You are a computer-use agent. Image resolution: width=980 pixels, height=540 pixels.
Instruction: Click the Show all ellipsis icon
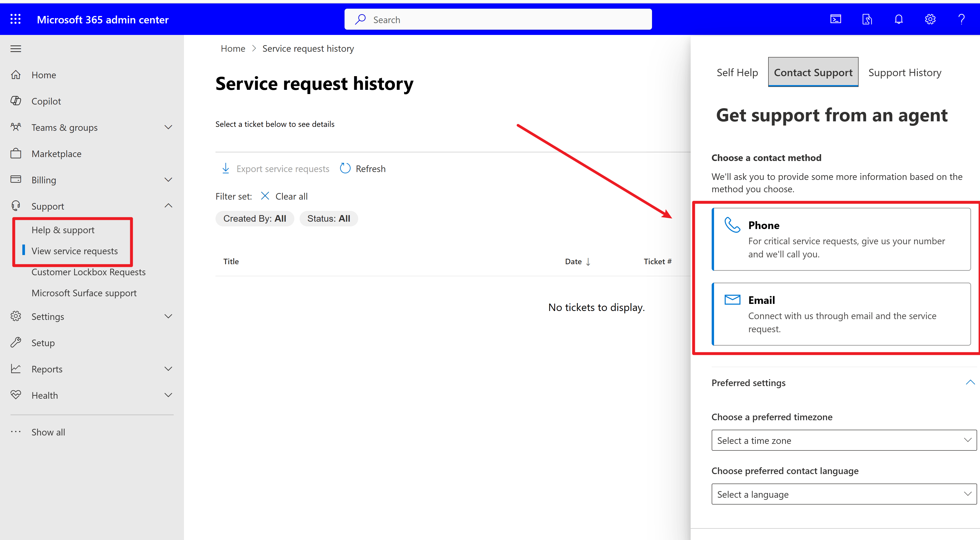point(16,432)
